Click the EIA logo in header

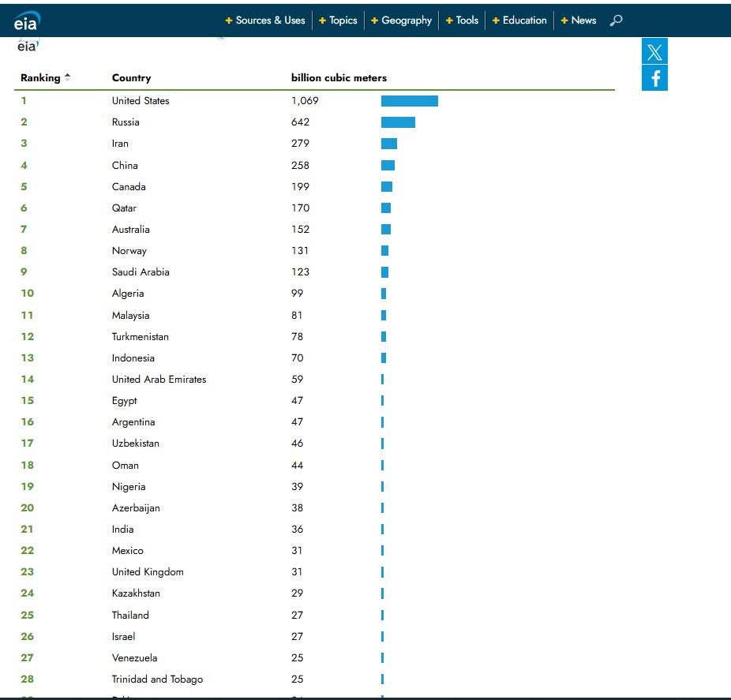27,21
